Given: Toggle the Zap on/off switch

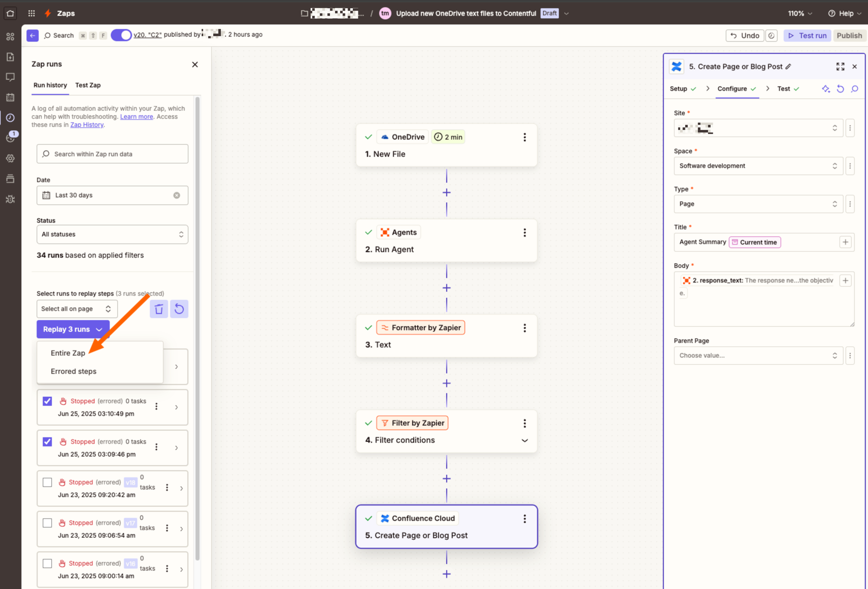Looking at the screenshot, I should 121,35.
